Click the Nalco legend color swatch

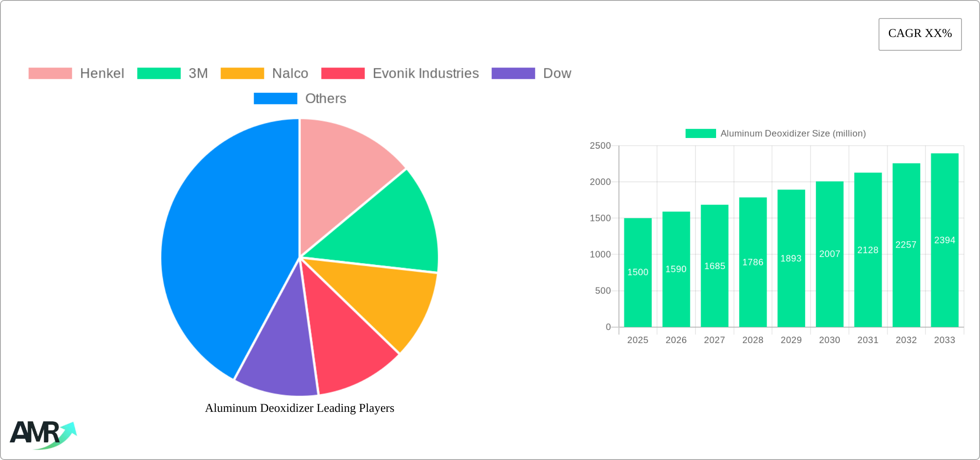point(242,74)
